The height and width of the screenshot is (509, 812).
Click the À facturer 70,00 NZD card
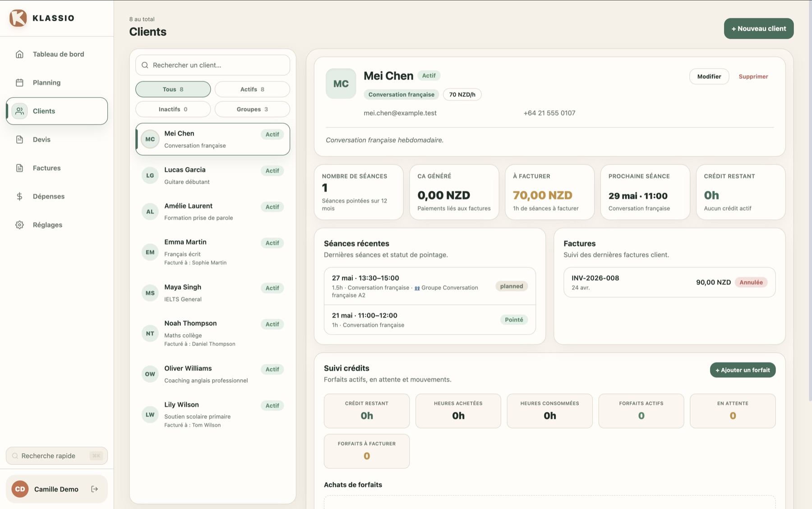point(549,192)
